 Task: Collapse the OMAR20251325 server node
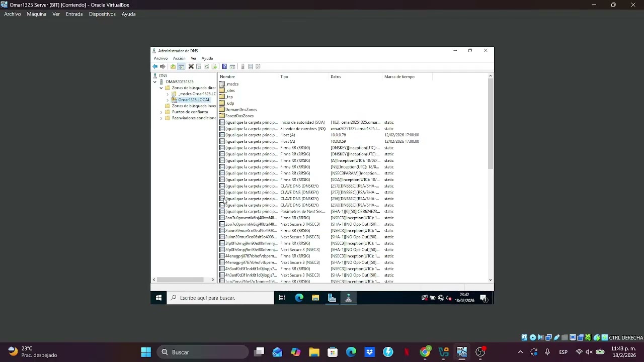coord(155,81)
